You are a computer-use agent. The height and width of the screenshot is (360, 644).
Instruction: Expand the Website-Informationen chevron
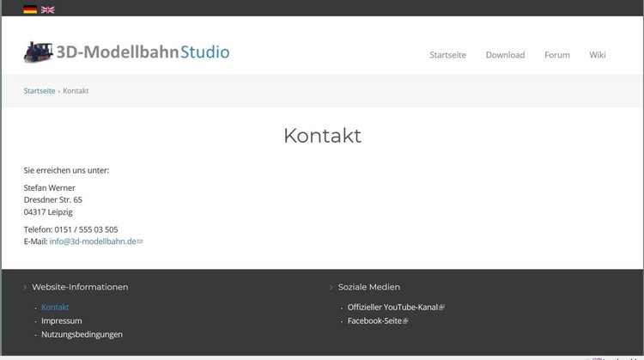click(25, 287)
